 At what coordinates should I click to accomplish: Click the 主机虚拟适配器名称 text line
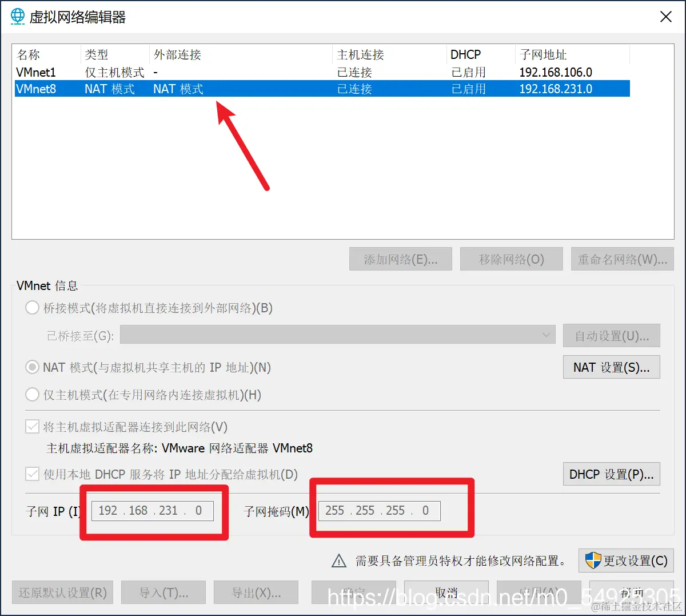pos(180,448)
